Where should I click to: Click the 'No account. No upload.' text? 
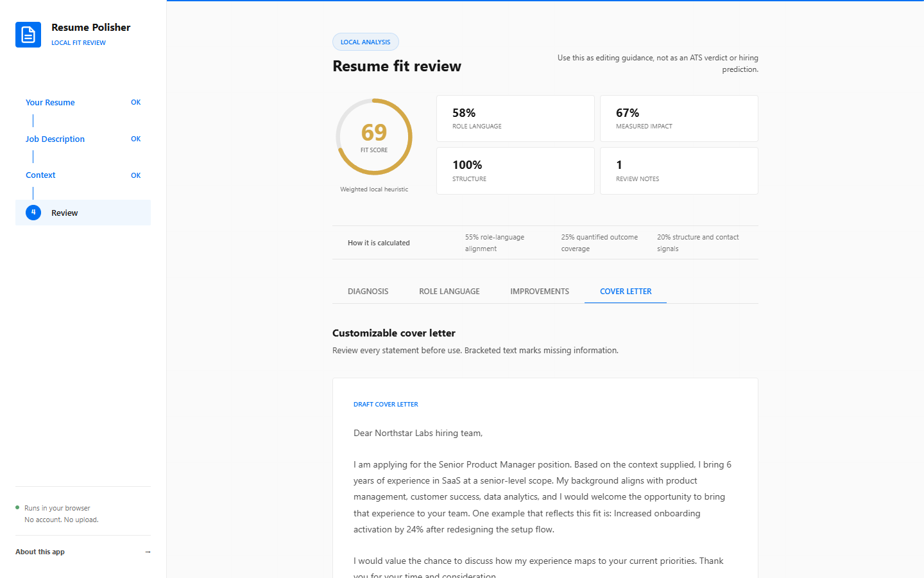coord(62,520)
